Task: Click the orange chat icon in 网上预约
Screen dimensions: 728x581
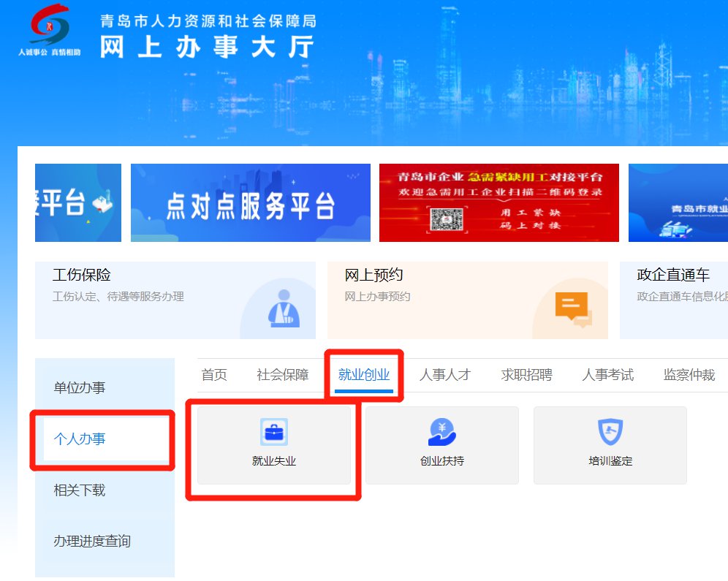Action: pyautogui.click(x=573, y=308)
